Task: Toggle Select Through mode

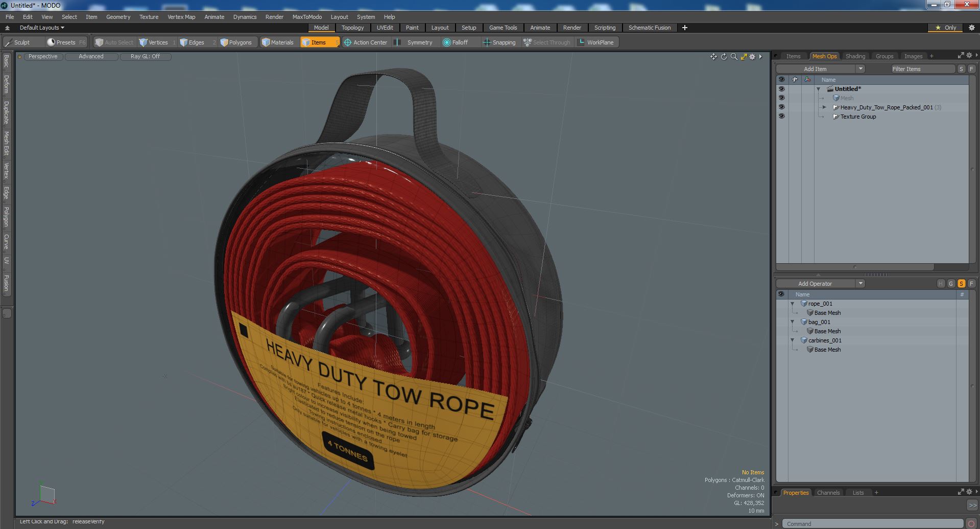Action: 546,42
